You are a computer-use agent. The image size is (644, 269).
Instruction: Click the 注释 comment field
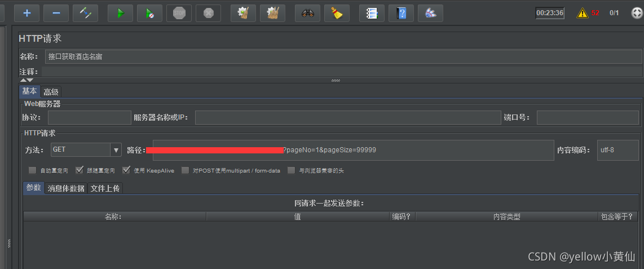pos(342,72)
